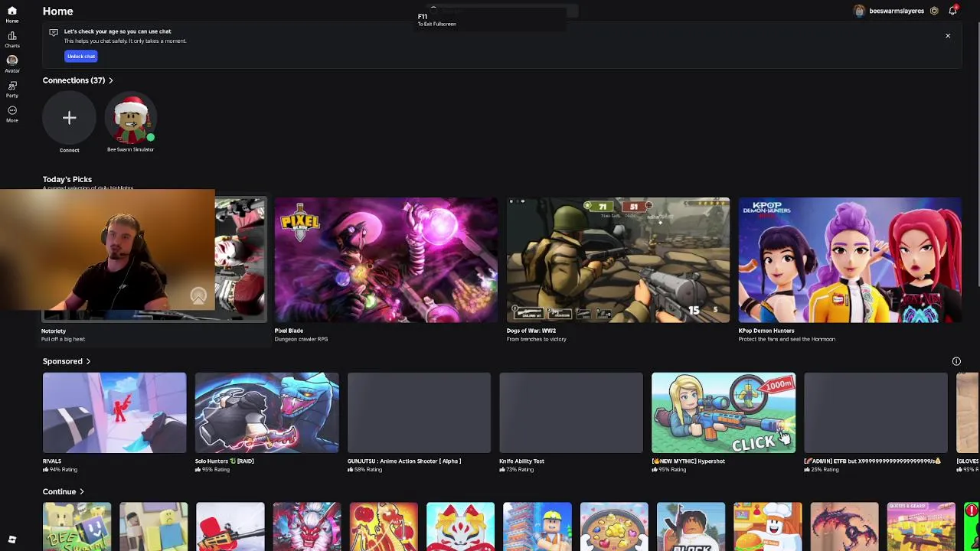Open the Knife Ability Test placeholder thumbnail
The width and height of the screenshot is (980, 551).
tap(571, 413)
